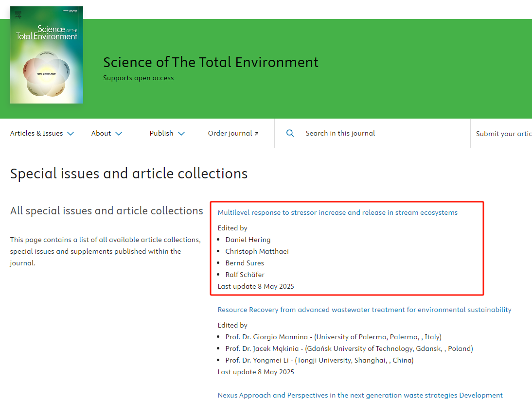Select editor name Christoph Matthaei
The image size is (532, 400).
[x=257, y=251]
